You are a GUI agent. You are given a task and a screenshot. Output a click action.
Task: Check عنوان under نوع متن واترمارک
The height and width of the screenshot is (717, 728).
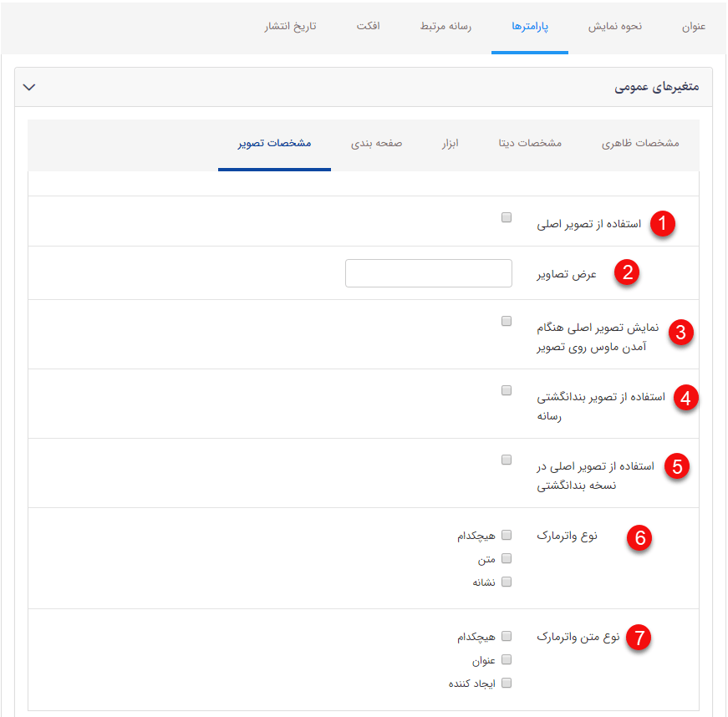506,659
